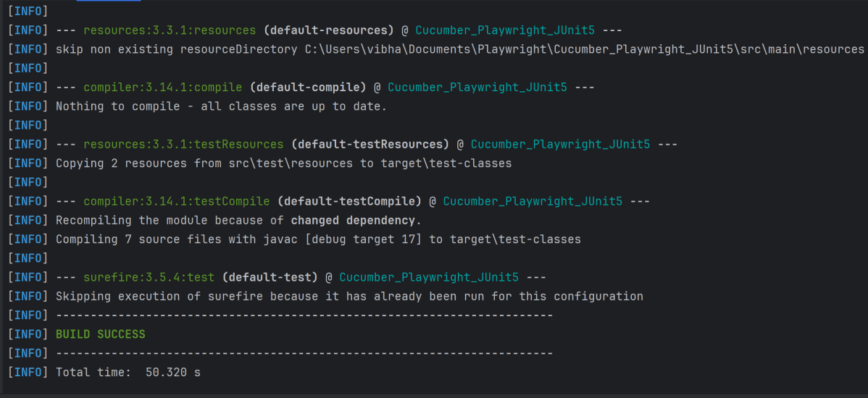The image size is (868, 398).
Task: Click the compiler:3.14.1:testCompile goal text
Action: 176,201
